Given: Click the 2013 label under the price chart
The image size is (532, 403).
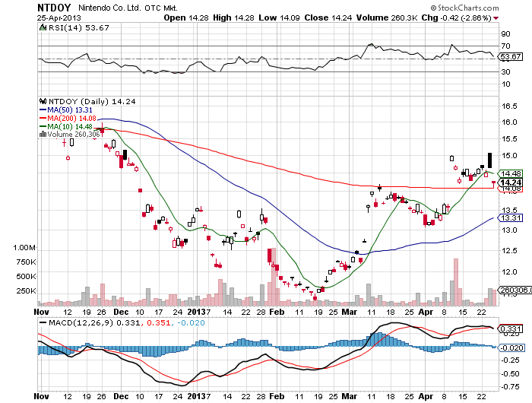Looking at the screenshot, I should (197, 312).
